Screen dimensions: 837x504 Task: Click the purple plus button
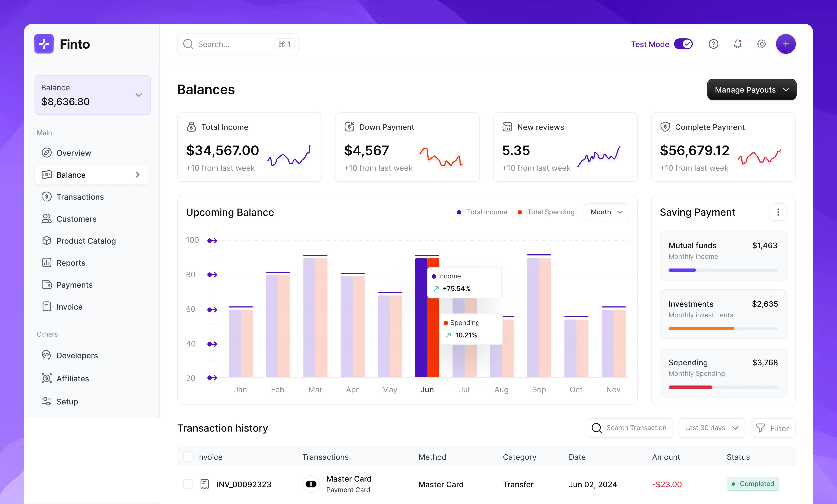785,44
